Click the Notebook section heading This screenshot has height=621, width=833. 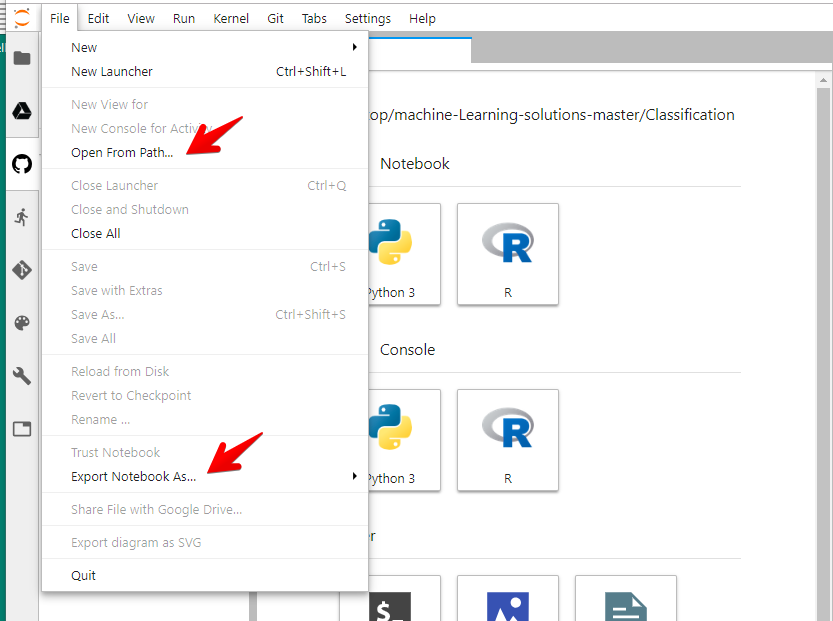coord(414,164)
